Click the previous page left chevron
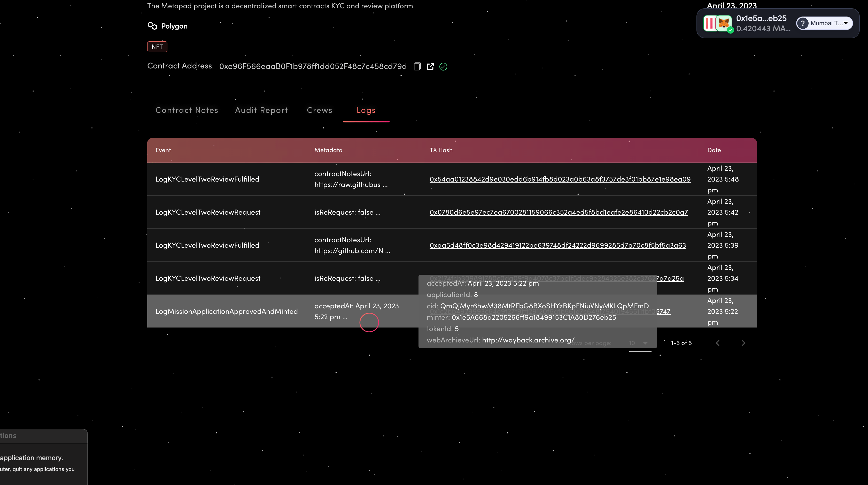Screen dimensions: 868x485 pos(718,343)
